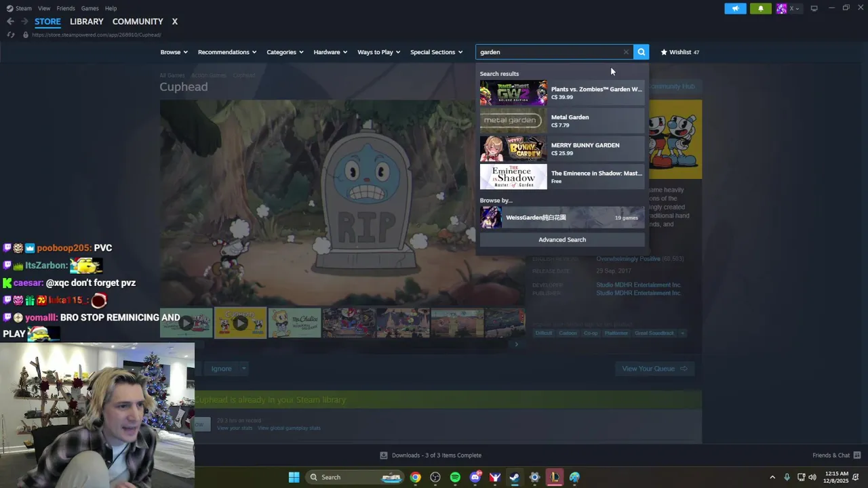Click Studio MDHR developer link
The height and width of the screenshot is (488, 868).
638,285
